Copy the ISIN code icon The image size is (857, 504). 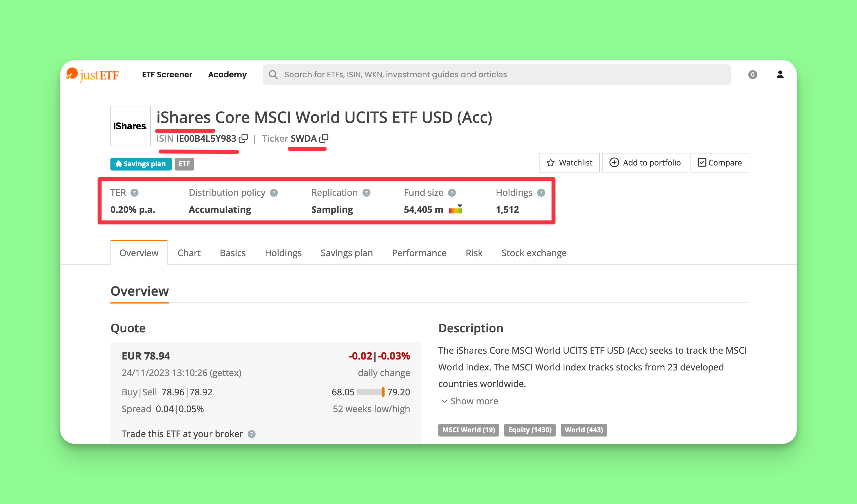[243, 138]
